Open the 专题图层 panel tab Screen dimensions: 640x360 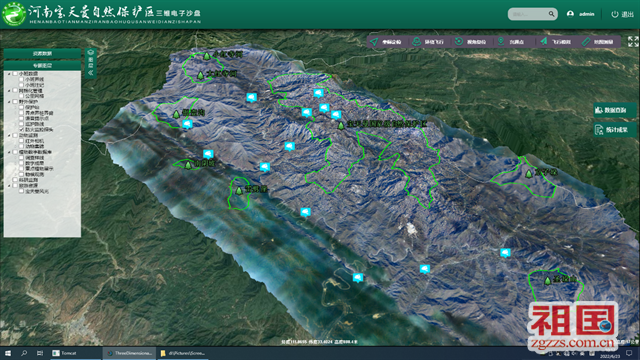(42, 65)
